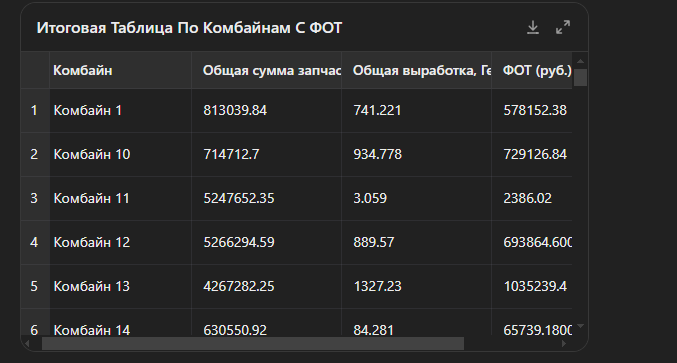Click the horizontal scrollbar left arrow
The width and height of the screenshot is (677, 363).
pyautogui.click(x=27, y=344)
